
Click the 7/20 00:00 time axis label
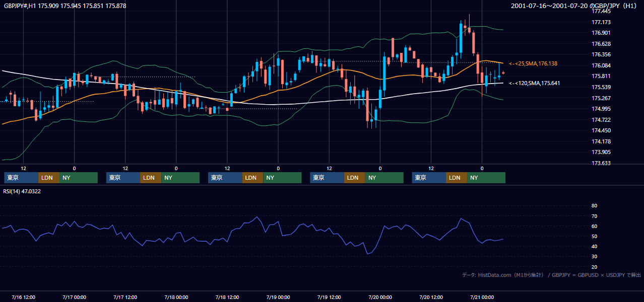[x=380, y=297]
